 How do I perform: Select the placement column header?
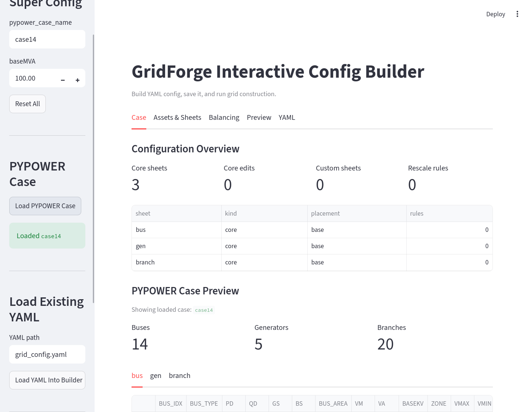357,213
